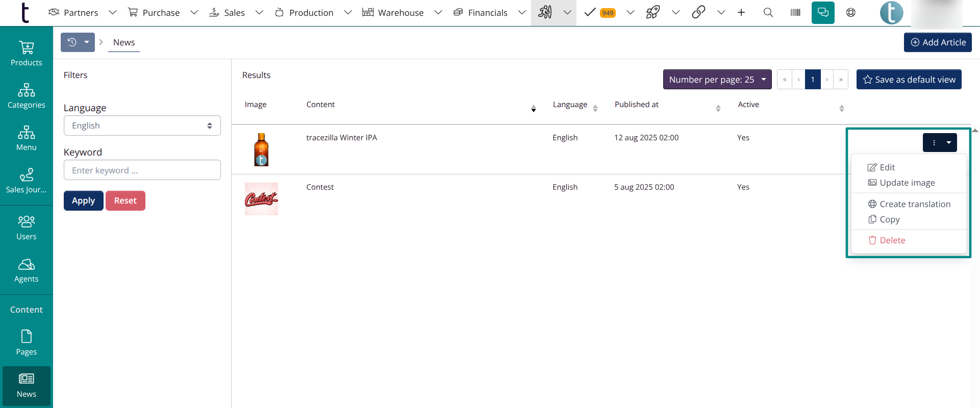Expand the Purchase menu chevron
Image resolution: width=980 pixels, height=408 pixels.
[194, 12]
